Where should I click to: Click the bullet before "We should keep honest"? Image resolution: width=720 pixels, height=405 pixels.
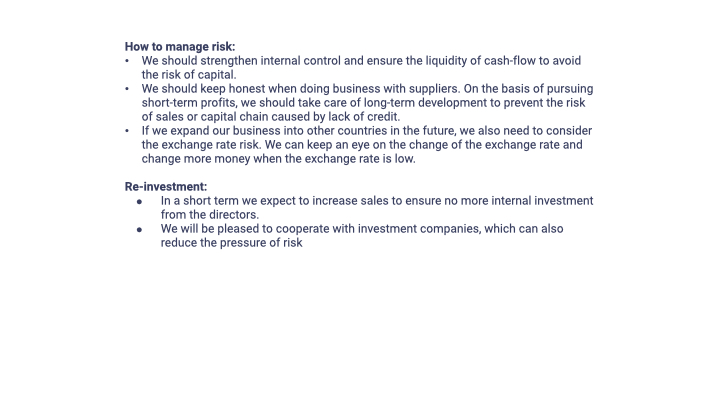(x=127, y=89)
